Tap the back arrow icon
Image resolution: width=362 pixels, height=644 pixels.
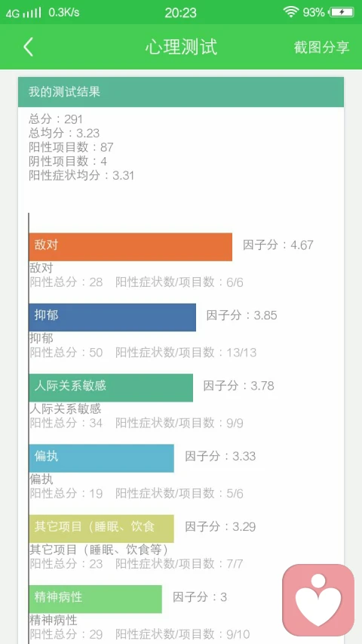(28, 47)
